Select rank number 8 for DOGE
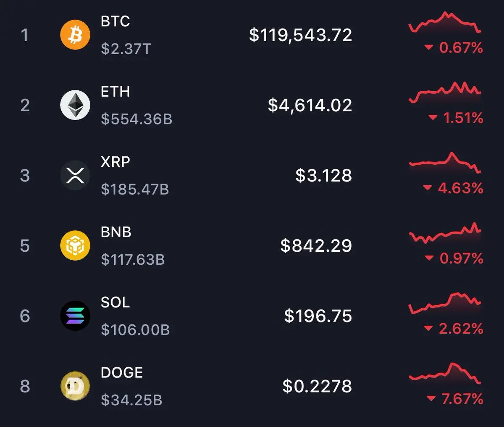Image resolution: width=504 pixels, height=427 pixels. 25,386
